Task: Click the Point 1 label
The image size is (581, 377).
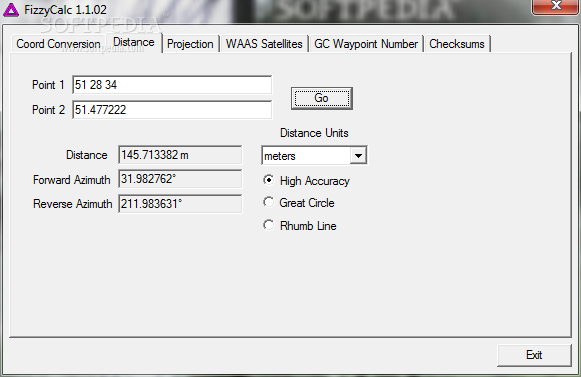Action: [x=48, y=85]
